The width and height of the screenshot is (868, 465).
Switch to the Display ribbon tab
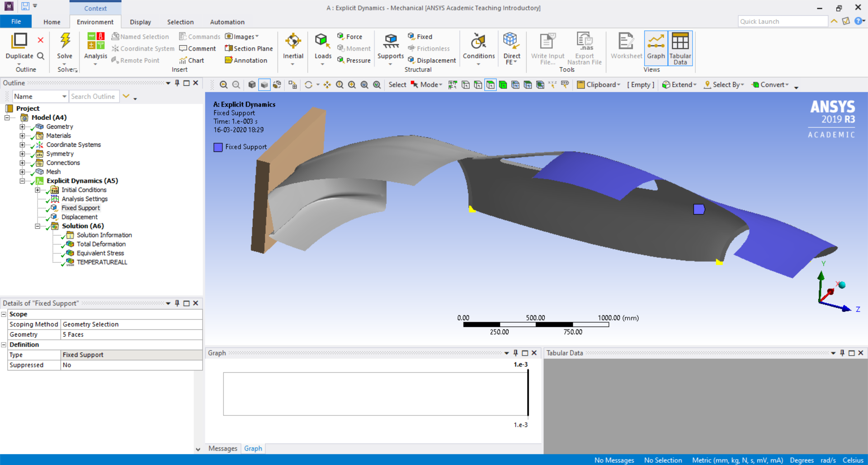click(140, 22)
